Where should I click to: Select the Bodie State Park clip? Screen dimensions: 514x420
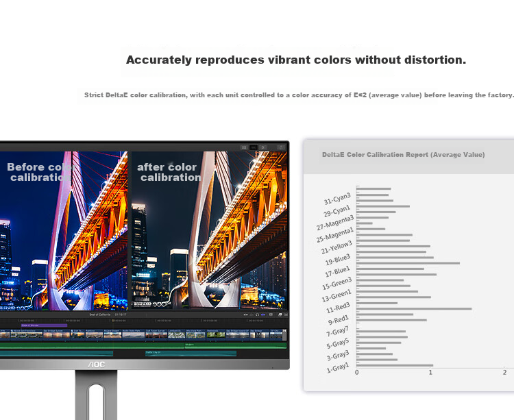click(x=133, y=335)
